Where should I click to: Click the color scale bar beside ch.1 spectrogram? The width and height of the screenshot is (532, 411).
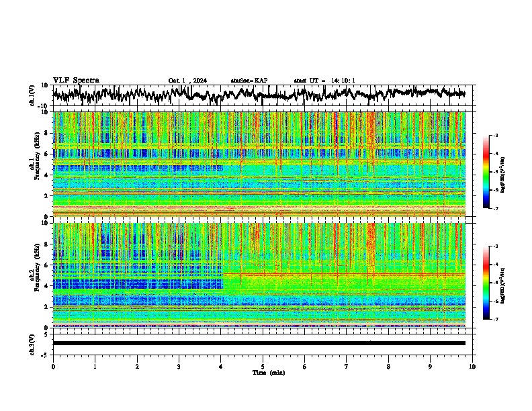pos(486,172)
